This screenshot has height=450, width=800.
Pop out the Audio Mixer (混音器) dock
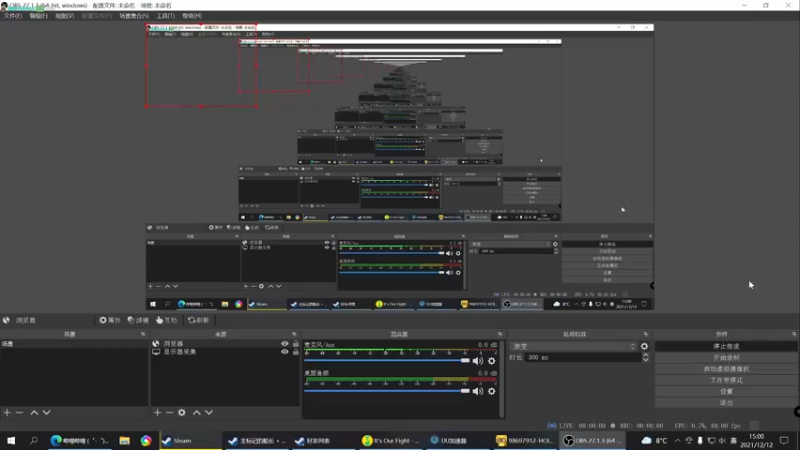(500, 334)
